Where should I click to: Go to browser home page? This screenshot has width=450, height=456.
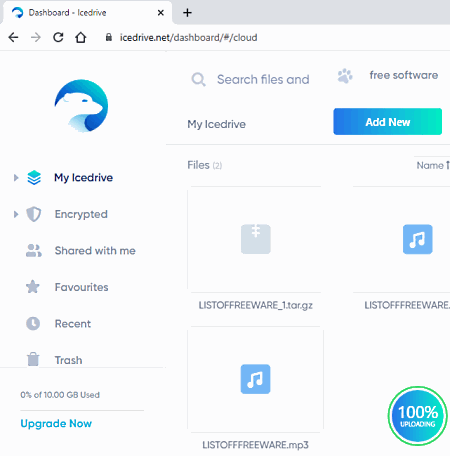[81, 37]
